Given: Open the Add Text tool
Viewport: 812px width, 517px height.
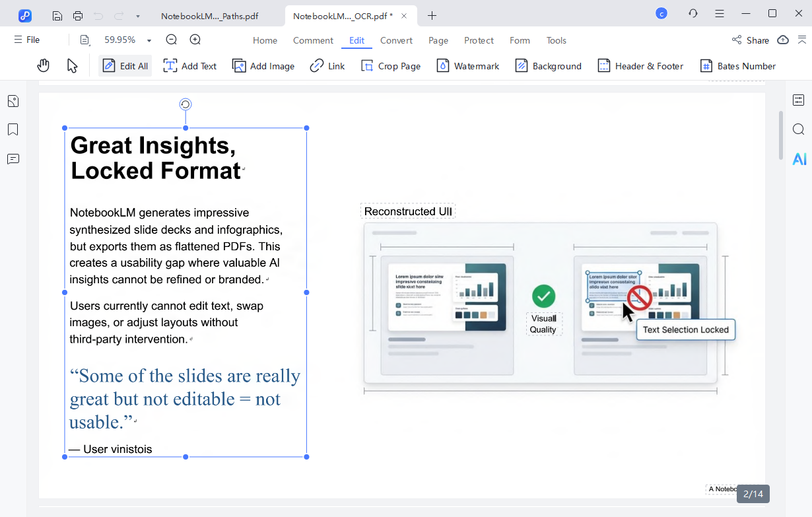Looking at the screenshot, I should pos(189,65).
